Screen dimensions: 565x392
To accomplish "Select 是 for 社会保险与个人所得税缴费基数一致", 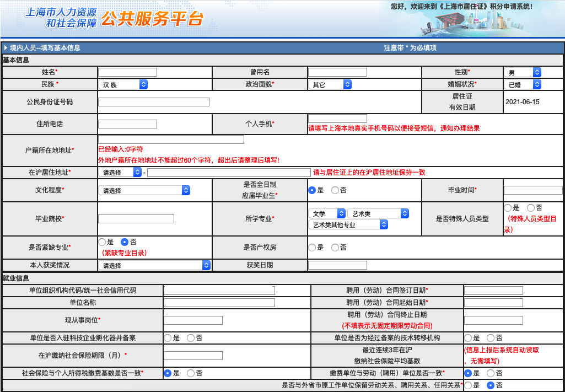I will pyautogui.click(x=168, y=373).
